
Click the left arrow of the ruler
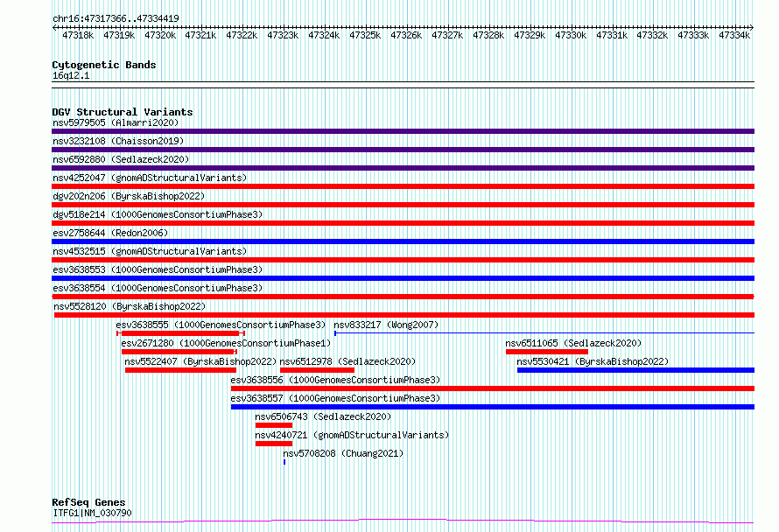point(54,28)
